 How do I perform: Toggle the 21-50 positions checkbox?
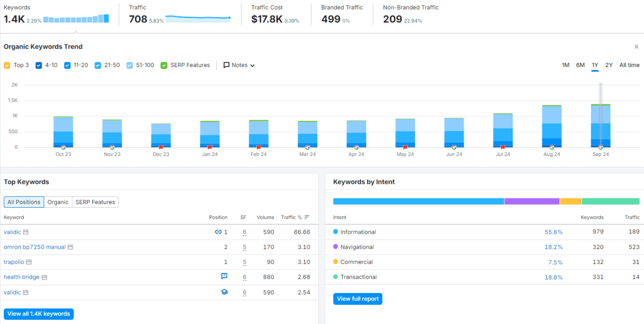pos(98,65)
